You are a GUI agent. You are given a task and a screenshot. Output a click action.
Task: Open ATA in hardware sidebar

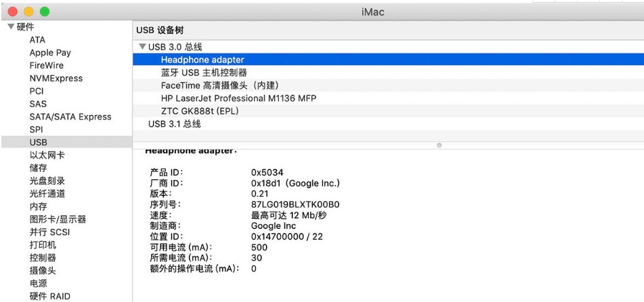(x=37, y=40)
